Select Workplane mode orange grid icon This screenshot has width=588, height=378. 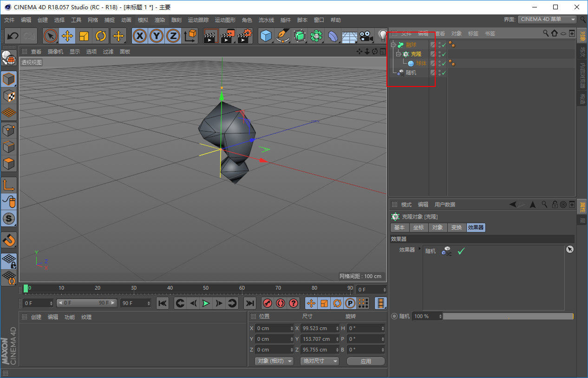pos(9,113)
